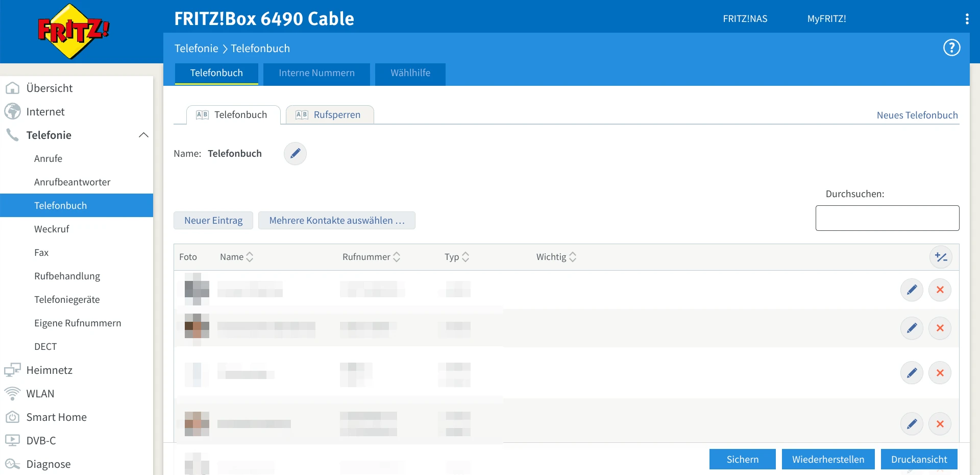Click the Neues Telefonbuch link
This screenshot has width=980, height=475.
(917, 115)
